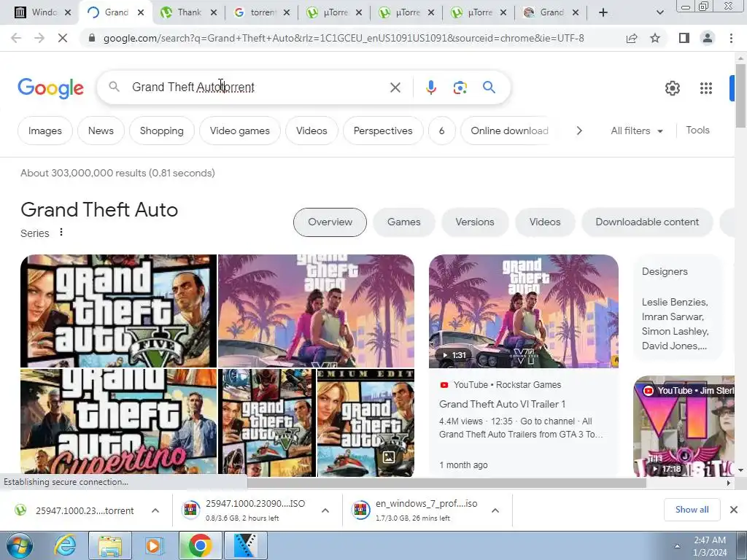Image resolution: width=747 pixels, height=560 pixels.
Task: Open the new tab plus button
Action: tap(603, 12)
